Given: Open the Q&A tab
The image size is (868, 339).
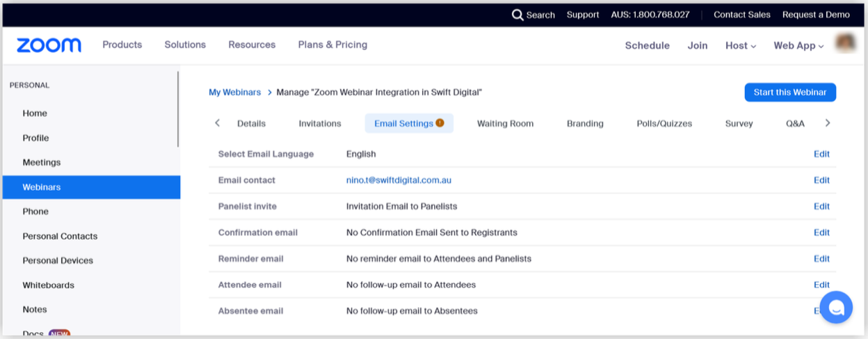Looking at the screenshot, I should pos(795,123).
